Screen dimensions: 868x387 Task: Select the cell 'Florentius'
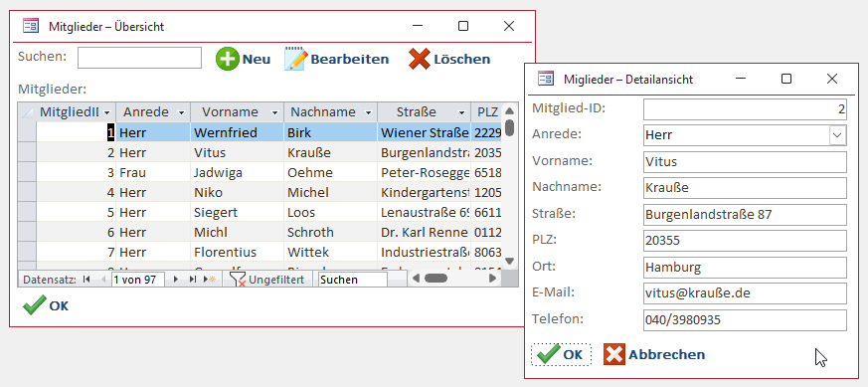[237, 253]
